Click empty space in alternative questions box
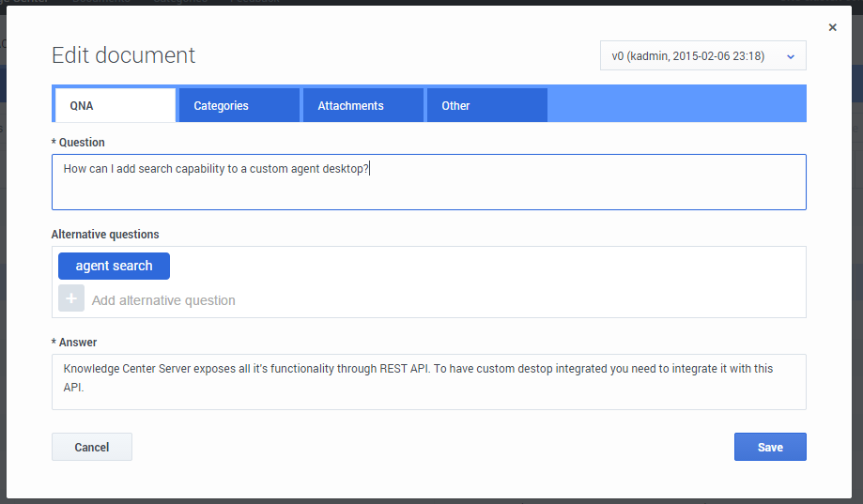863x504 pixels. 516,282
